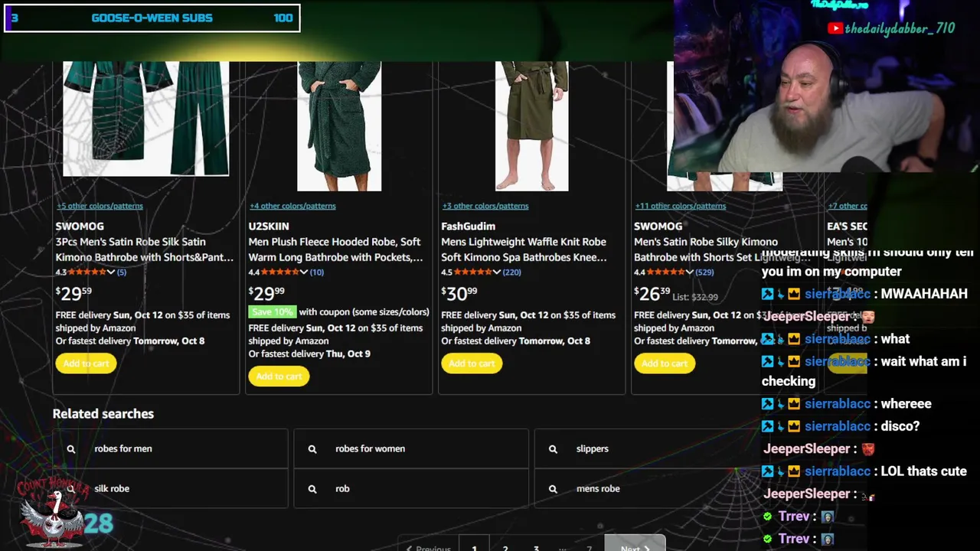Open Mens Lightweight Waffle Knit Robe title
The width and height of the screenshot is (980, 551).
tap(524, 249)
